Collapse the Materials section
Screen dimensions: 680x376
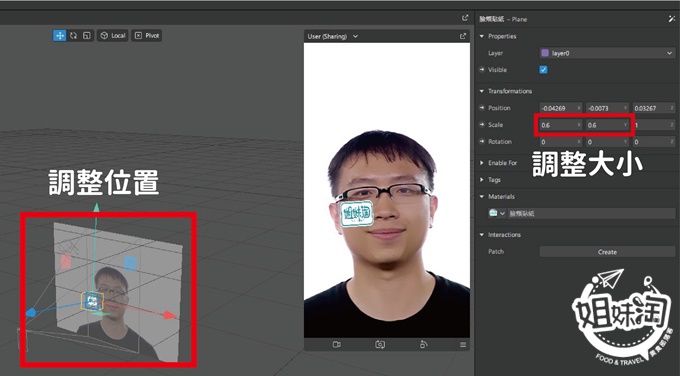481,197
